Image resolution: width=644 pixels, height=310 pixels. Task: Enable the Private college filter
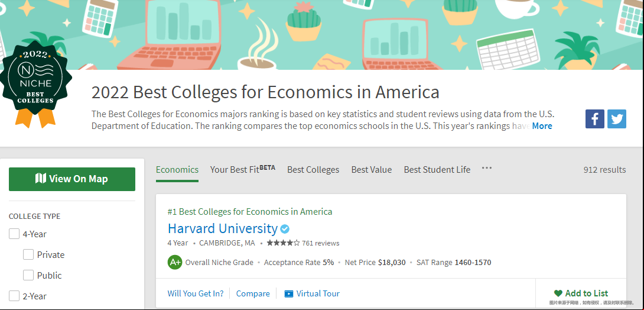(28, 255)
